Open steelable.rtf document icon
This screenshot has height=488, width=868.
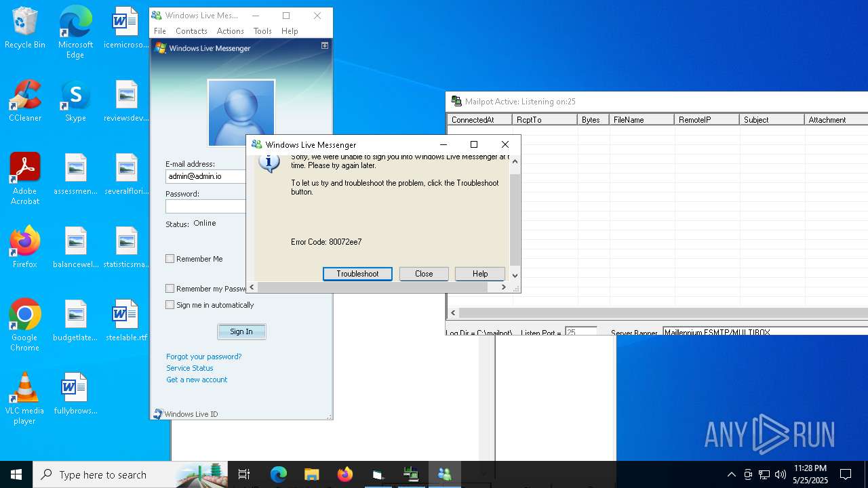[x=126, y=321]
